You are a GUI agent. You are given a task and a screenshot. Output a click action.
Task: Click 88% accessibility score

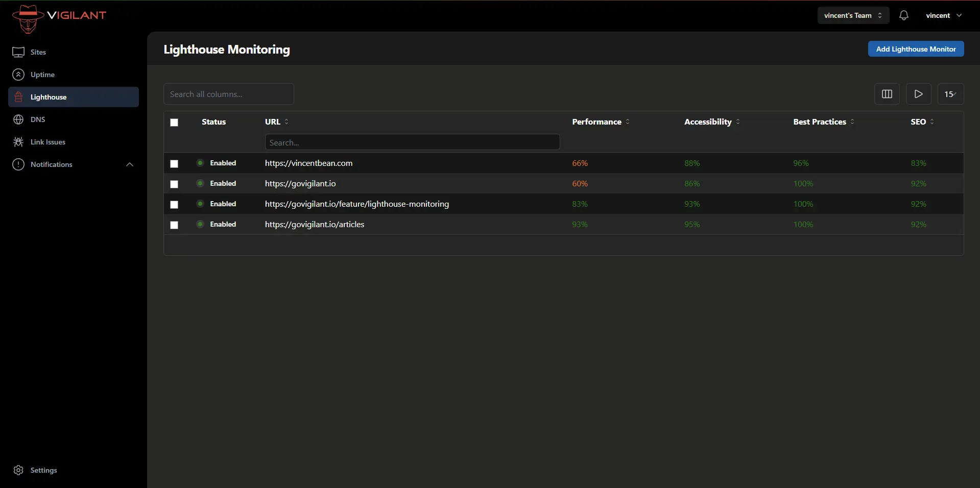pos(692,163)
